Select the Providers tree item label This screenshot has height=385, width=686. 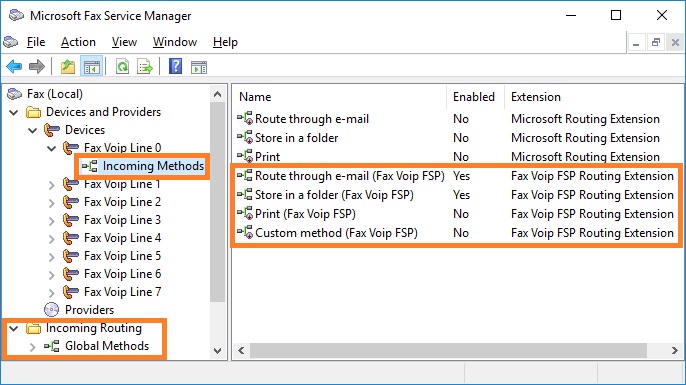89,310
